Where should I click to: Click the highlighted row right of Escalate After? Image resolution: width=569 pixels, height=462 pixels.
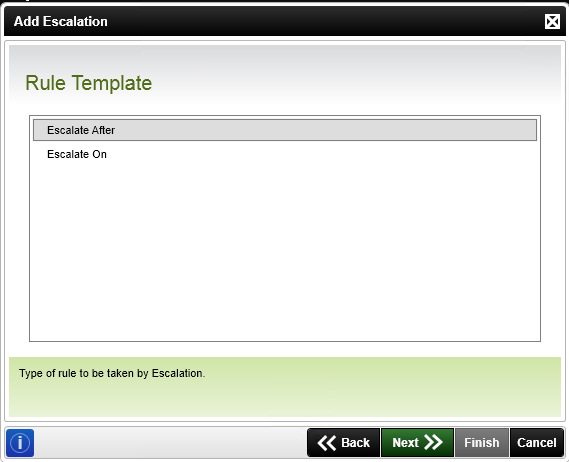[x=327, y=130]
